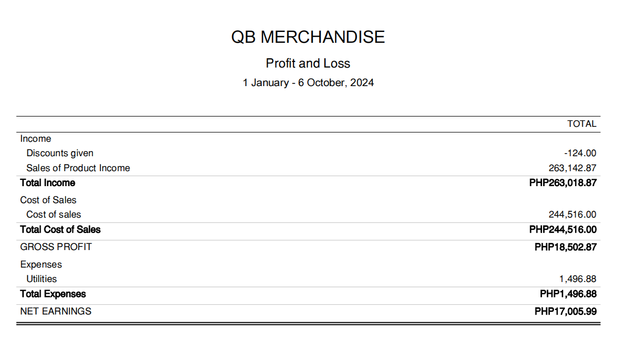Click the Profit and Loss subtitle
The image size is (621, 364).
point(308,63)
